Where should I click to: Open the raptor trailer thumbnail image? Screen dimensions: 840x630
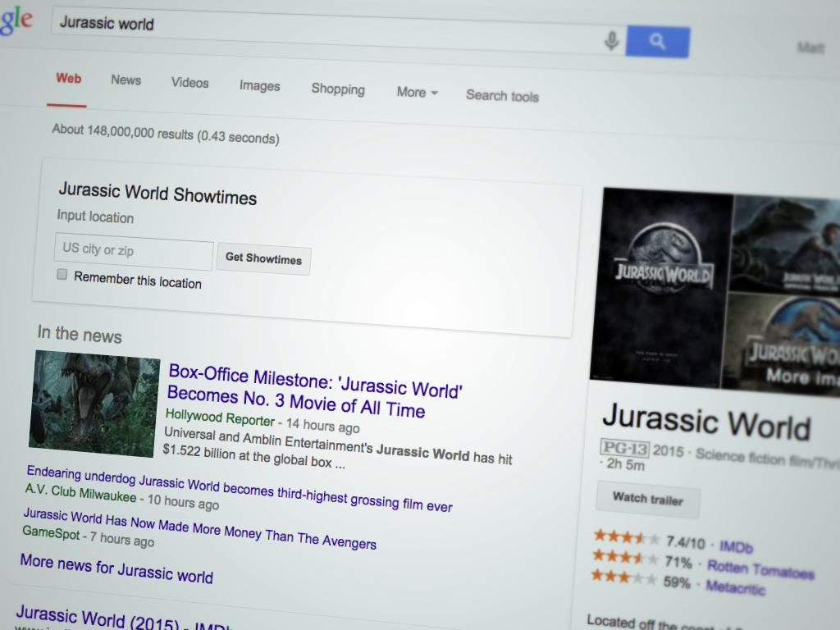785,244
